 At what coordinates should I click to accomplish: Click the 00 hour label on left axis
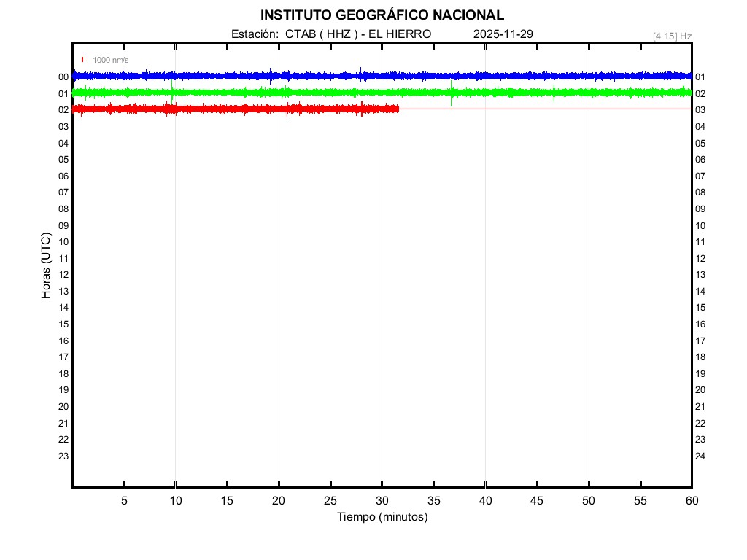click(x=63, y=77)
